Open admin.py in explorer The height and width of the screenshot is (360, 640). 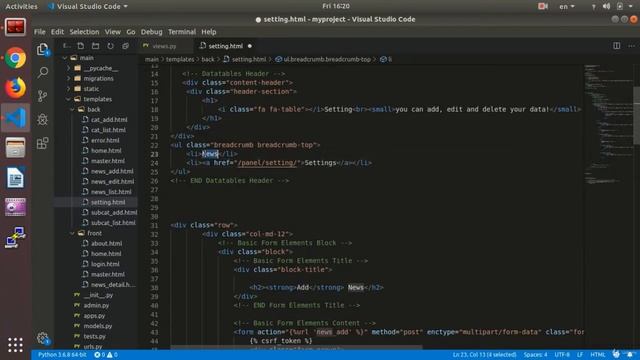click(96, 305)
